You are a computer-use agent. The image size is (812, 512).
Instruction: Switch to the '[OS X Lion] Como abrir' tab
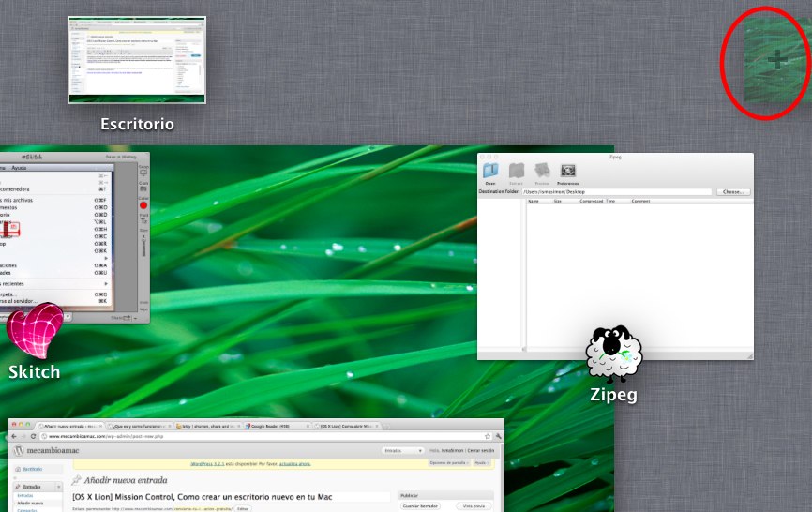(x=346, y=426)
